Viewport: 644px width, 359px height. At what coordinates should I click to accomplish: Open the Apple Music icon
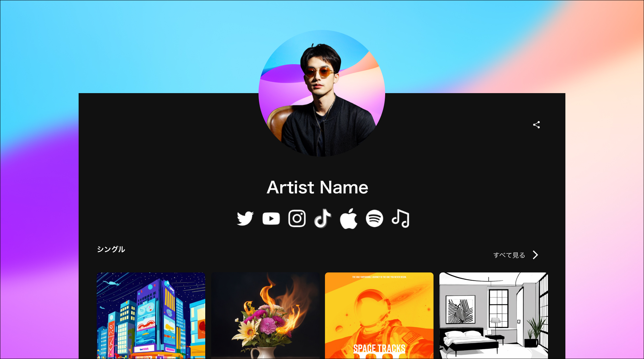click(x=349, y=218)
